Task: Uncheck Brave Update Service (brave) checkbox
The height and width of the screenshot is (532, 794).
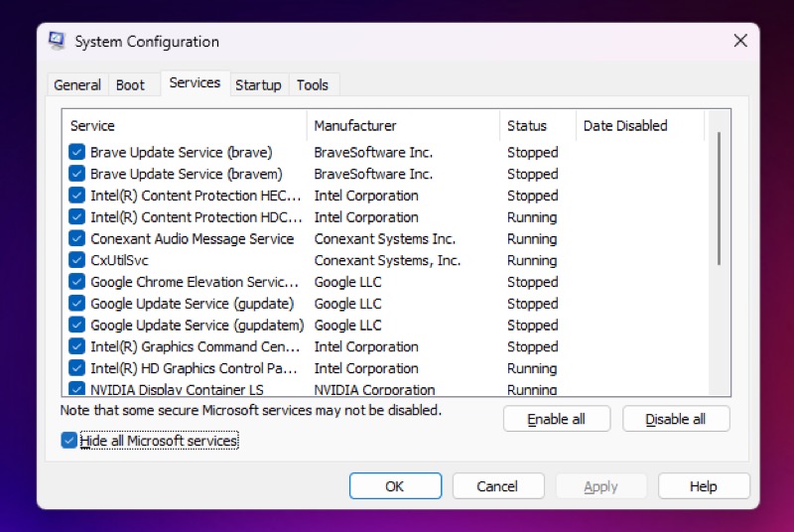Action: click(76, 153)
